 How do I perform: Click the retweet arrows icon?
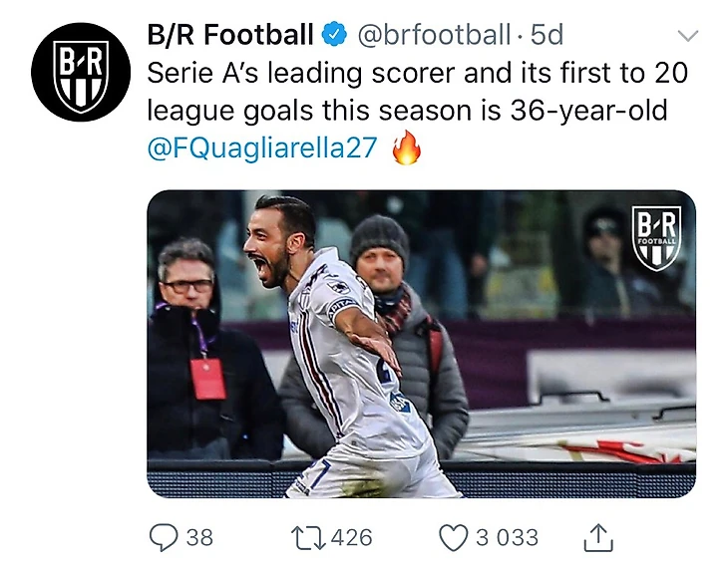(x=307, y=537)
